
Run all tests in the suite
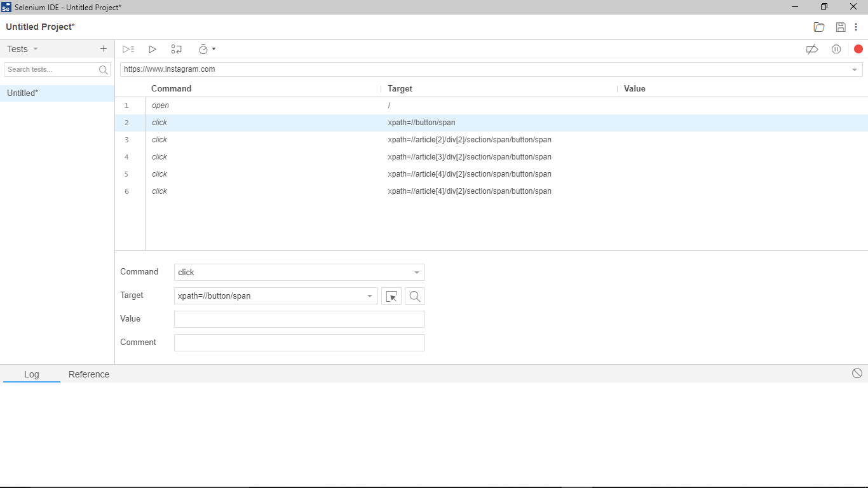pyautogui.click(x=128, y=49)
